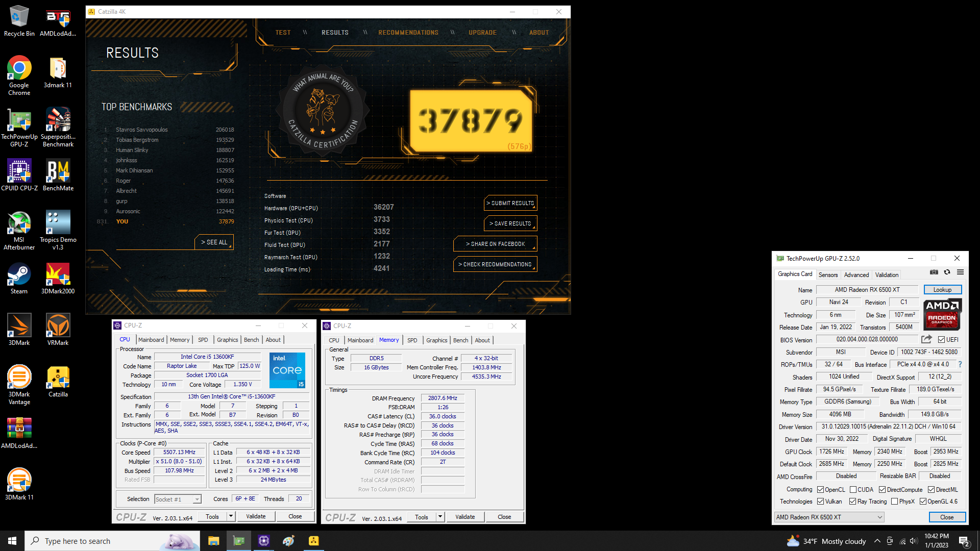Go to Catzilla UPGRADE section
Image resolution: width=980 pixels, height=551 pixels.
[482, 33]
